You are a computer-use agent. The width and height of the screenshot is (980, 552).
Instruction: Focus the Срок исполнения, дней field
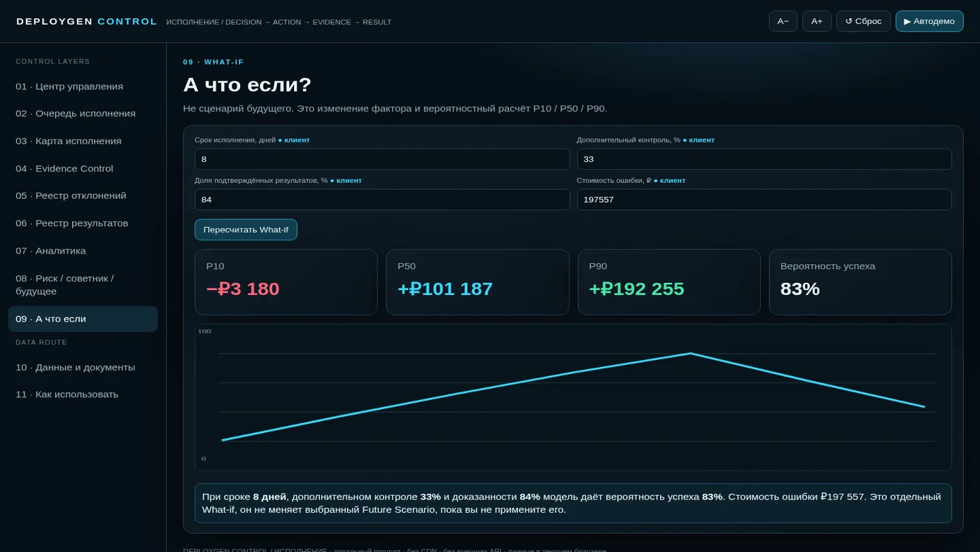point(382,159)
